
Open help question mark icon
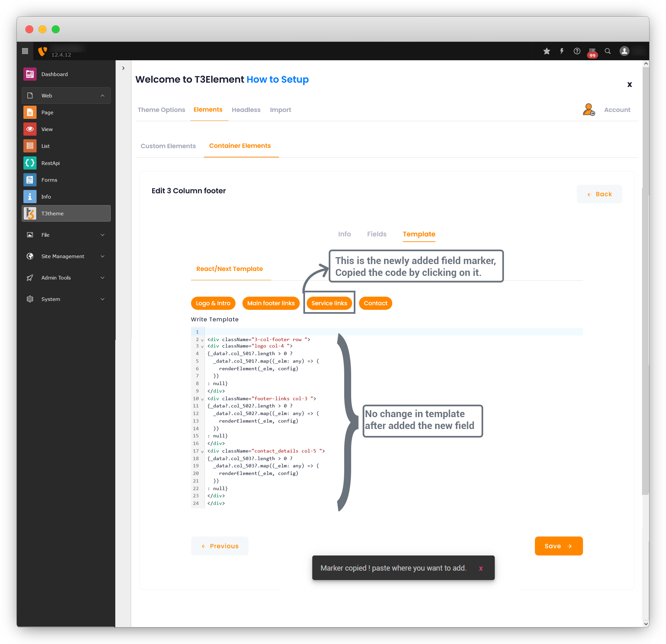(577, 51)
